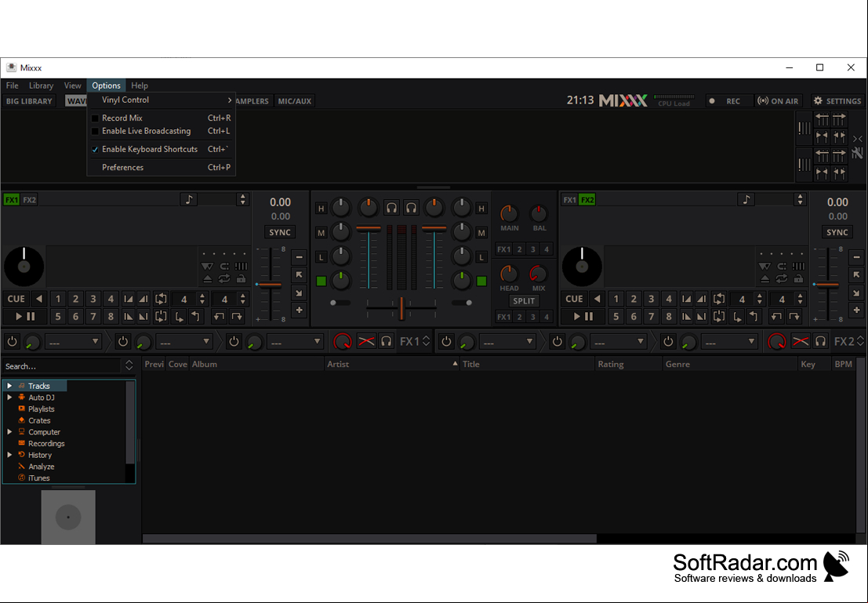Expand the History tree item
The image size is (868, 603).
[x=9, y=455]
